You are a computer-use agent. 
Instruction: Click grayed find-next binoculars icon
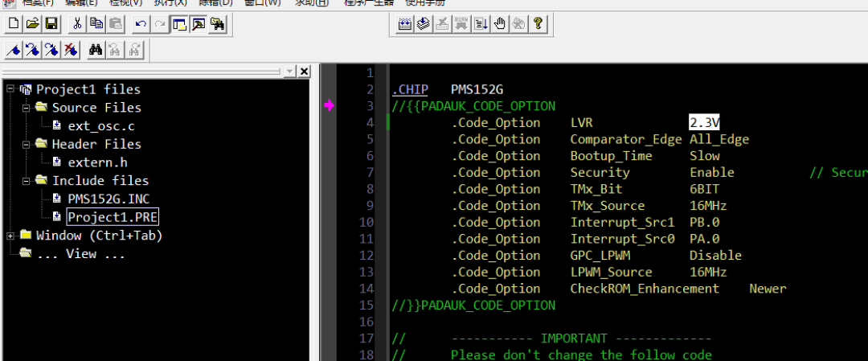pyautogui.click(x=133, y=51)
